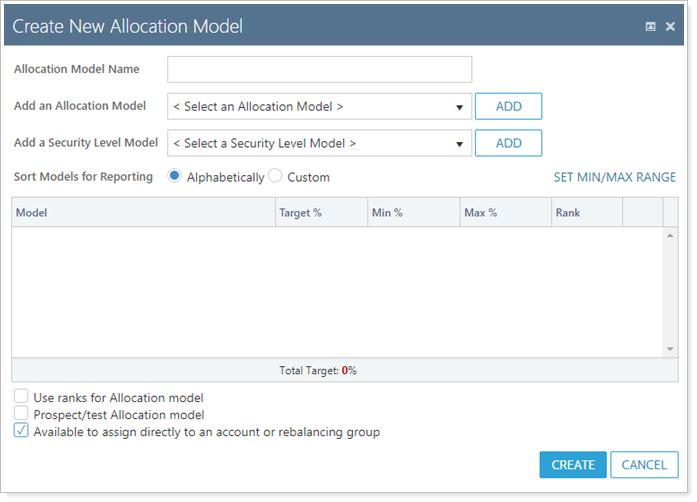697x502 pixels.
Task: Maximize the Create New Allocation Model dialog
Action: click(x=651, y=27)
